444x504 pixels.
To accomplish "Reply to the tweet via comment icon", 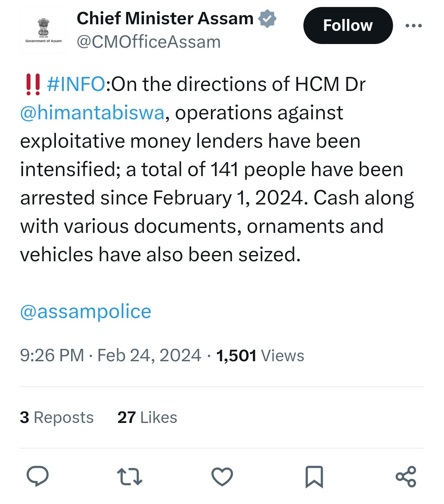I will click(x=38, y=476).
